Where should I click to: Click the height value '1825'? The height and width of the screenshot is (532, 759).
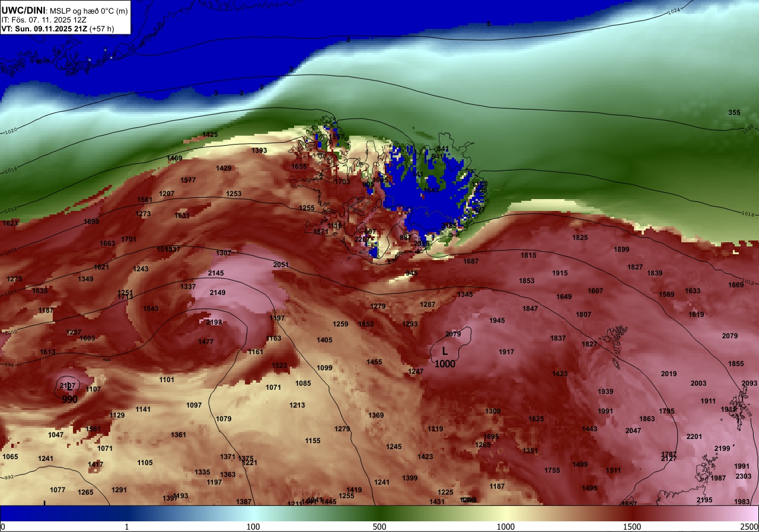tap(580, 238)
